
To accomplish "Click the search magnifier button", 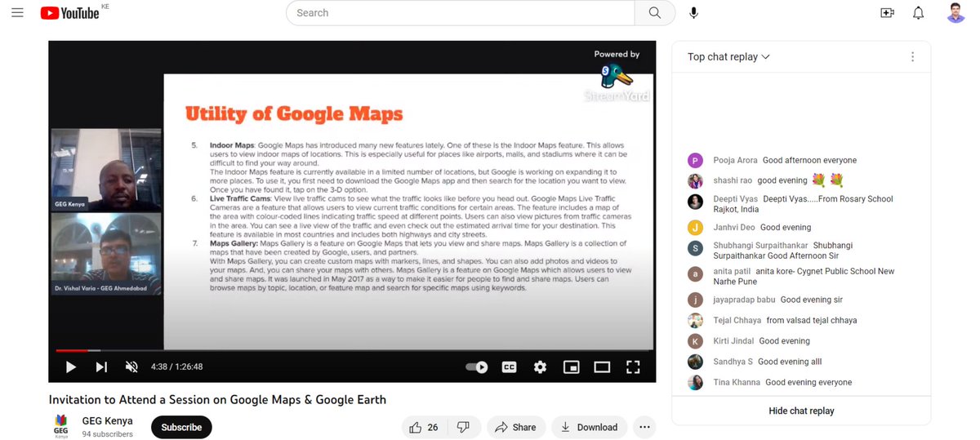I will pyautogui.click(x=655, y=13).
